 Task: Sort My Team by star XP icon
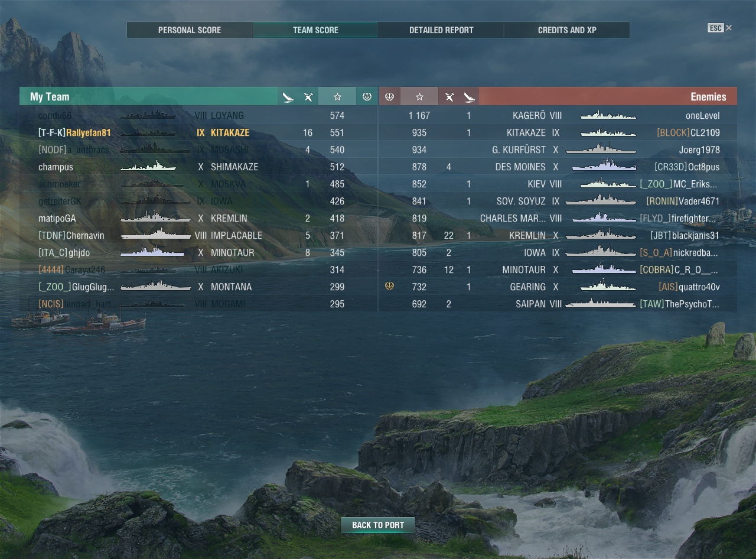[337, 97]
